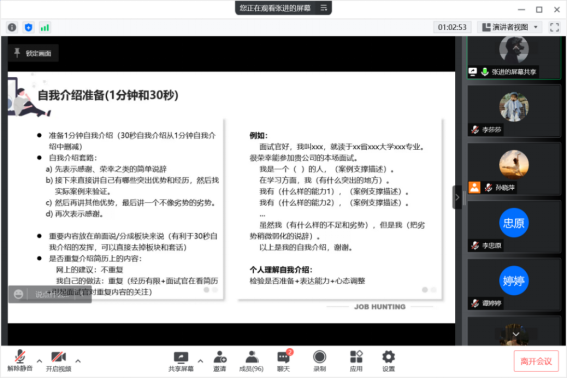Viewport: 567px width, 378px height.
Task: Open the share screen button
Action: [181, 361]
